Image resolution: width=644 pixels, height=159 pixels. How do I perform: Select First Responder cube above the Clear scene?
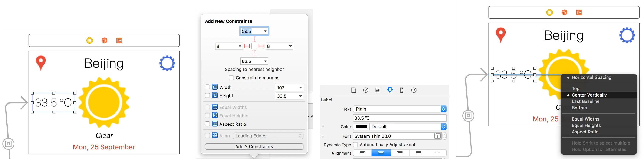(104, 40)
